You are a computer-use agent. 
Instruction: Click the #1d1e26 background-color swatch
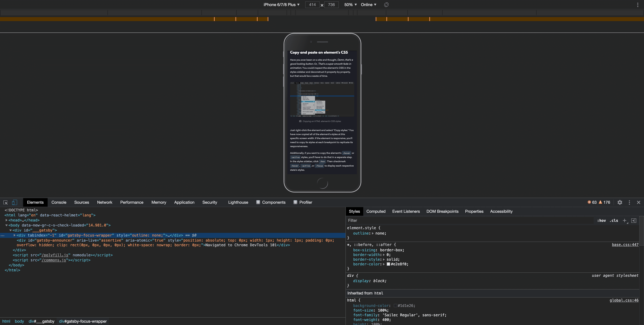[x=395, y=306]
